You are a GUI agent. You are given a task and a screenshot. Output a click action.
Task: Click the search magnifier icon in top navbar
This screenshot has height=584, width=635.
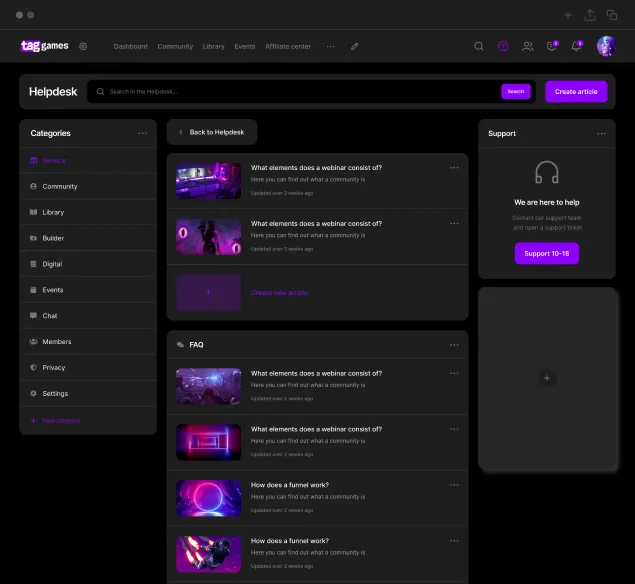479,46
